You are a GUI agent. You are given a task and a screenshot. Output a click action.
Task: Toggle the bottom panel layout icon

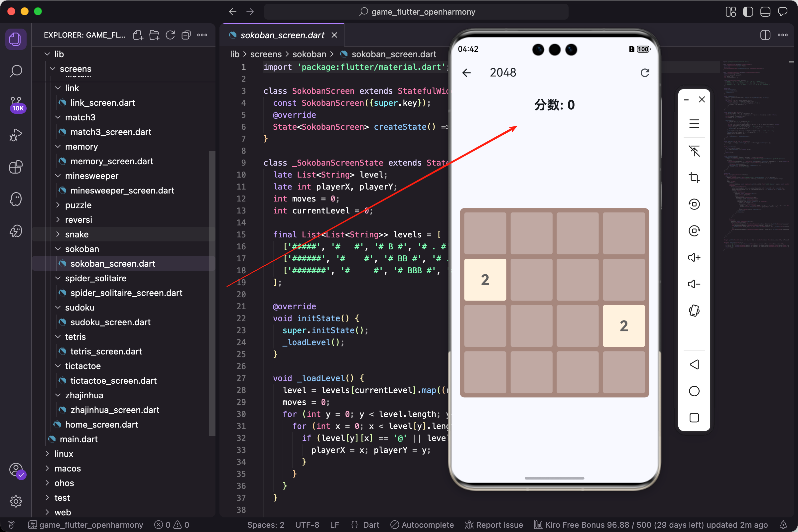point(765,12)
